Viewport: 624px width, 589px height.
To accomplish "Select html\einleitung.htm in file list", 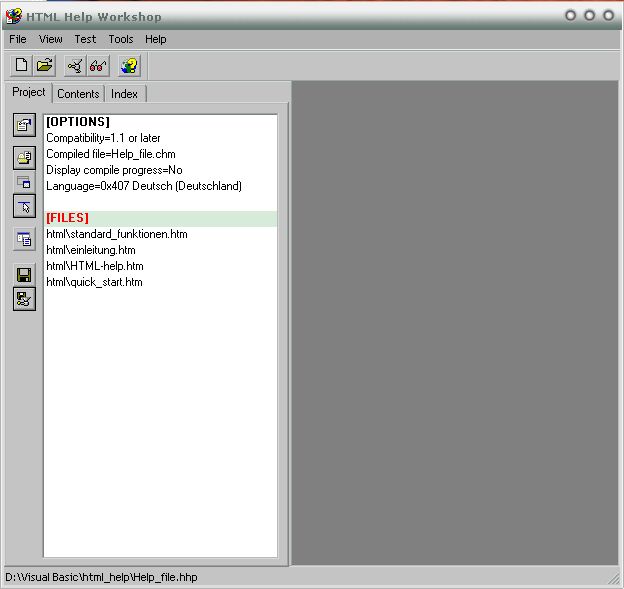I will (91, 250).
